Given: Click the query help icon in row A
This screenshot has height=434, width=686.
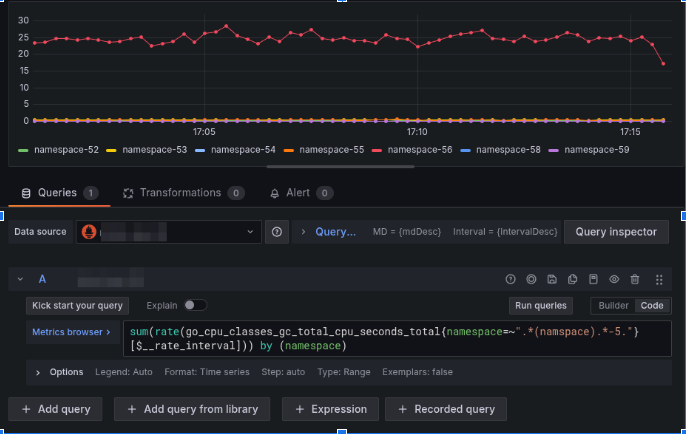Looking at the screenshot, I should point(510,280).
